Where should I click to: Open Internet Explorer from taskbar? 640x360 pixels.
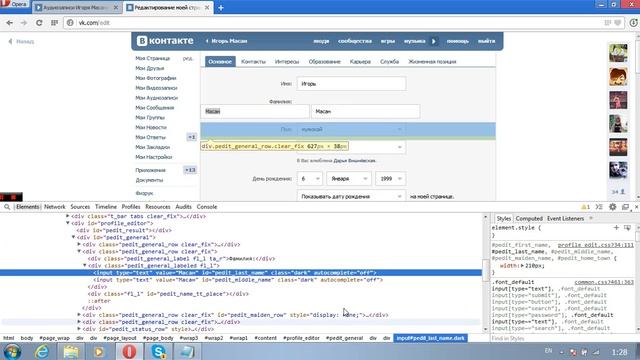pyautogui.click(x=42, y=352)
